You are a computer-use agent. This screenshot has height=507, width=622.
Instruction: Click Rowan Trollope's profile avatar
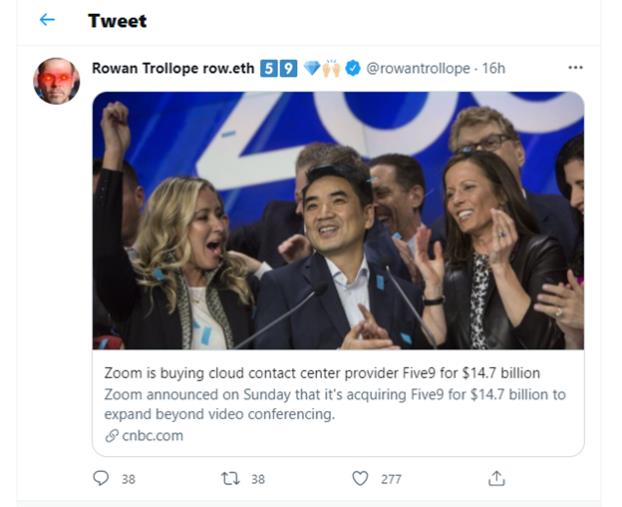pos(56,81)
